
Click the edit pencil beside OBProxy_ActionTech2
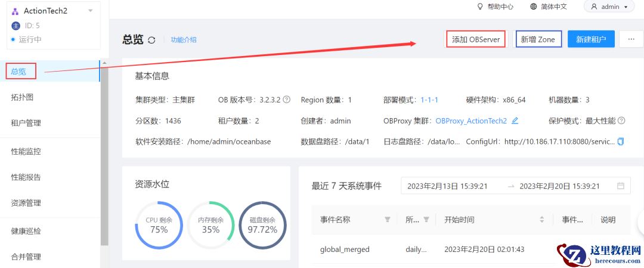(515, 121)
